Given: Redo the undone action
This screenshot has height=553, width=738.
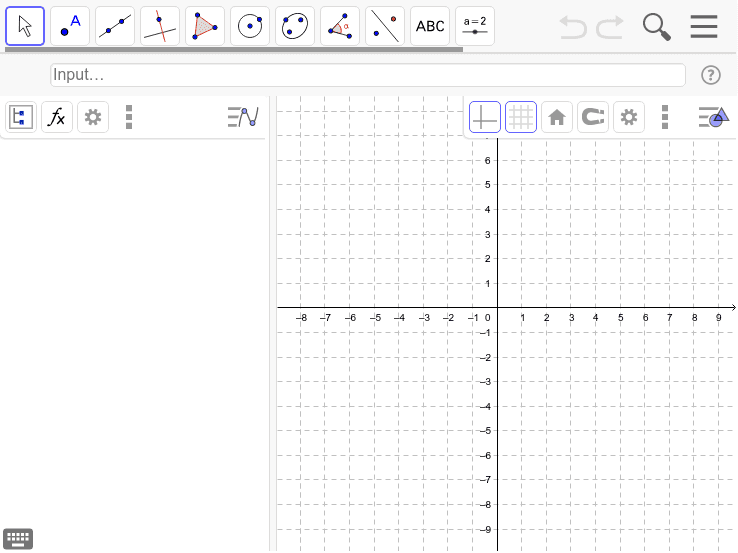Looking at the screenshot, I should [x=610, y=27].
